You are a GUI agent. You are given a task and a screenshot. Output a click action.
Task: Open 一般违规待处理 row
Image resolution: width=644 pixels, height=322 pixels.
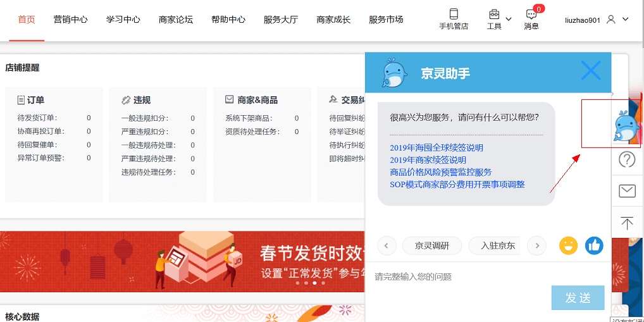pyautogui.click(x=158, y=146)
